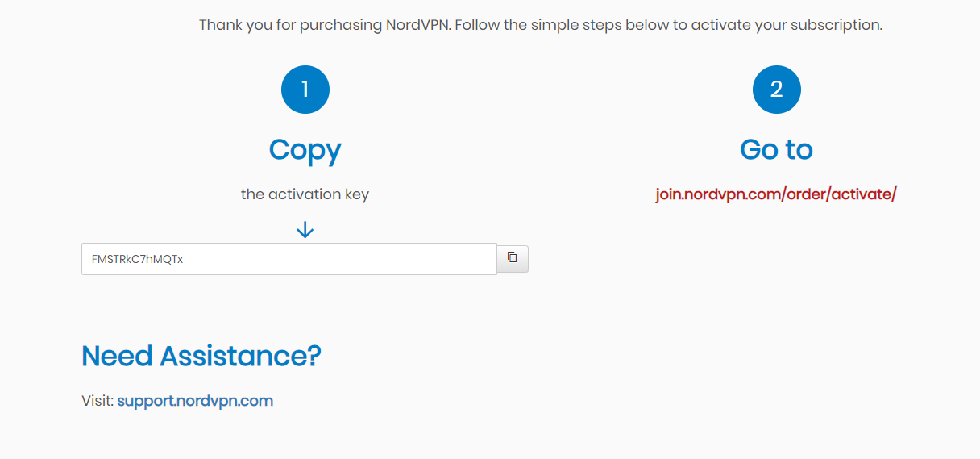This screenshot has height=459, width=980.
Task: Visit the support.nordvpn.com link
Action: 195,401
